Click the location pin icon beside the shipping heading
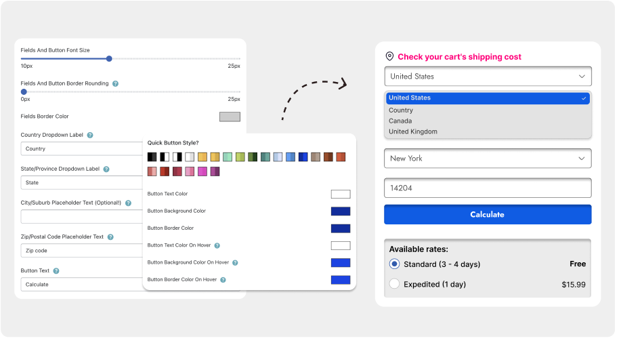This screenshot has height=349, width=644. click(389, 56)
